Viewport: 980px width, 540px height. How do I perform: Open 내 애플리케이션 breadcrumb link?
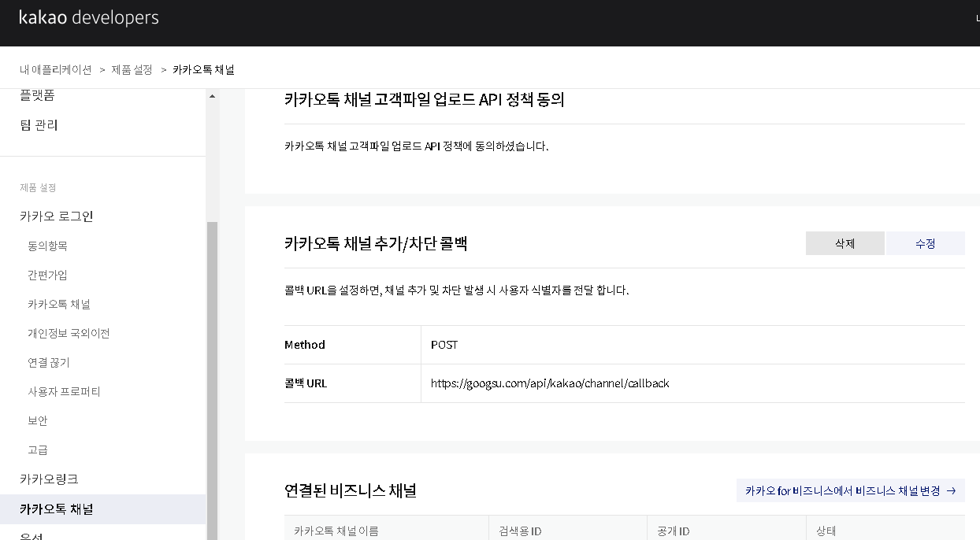click(56, 69)
